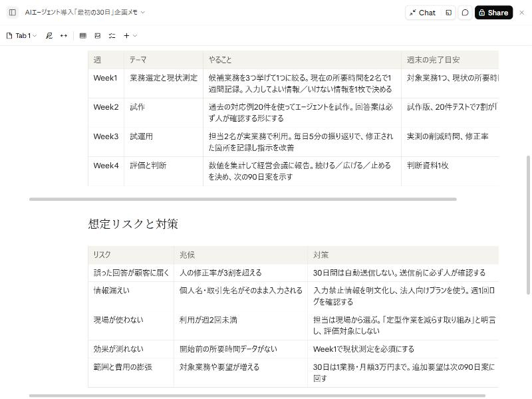Select the '対策' column header
This screenshot has width=532, height=399.
403,255
